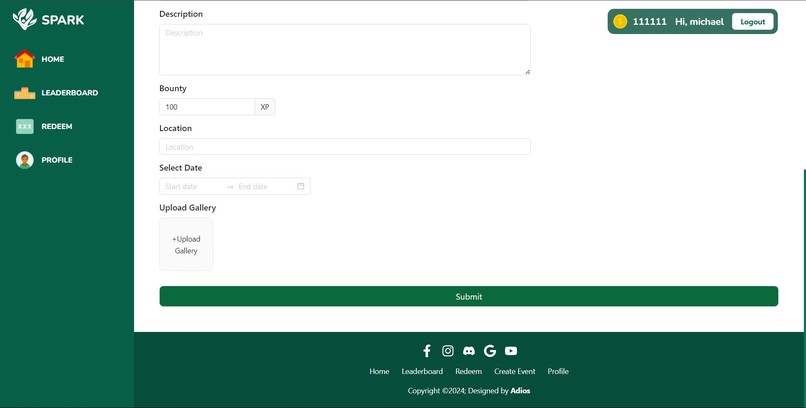The image size is (806, 408).
Task: Click the Bounty field label
Action: pos(173,88)
